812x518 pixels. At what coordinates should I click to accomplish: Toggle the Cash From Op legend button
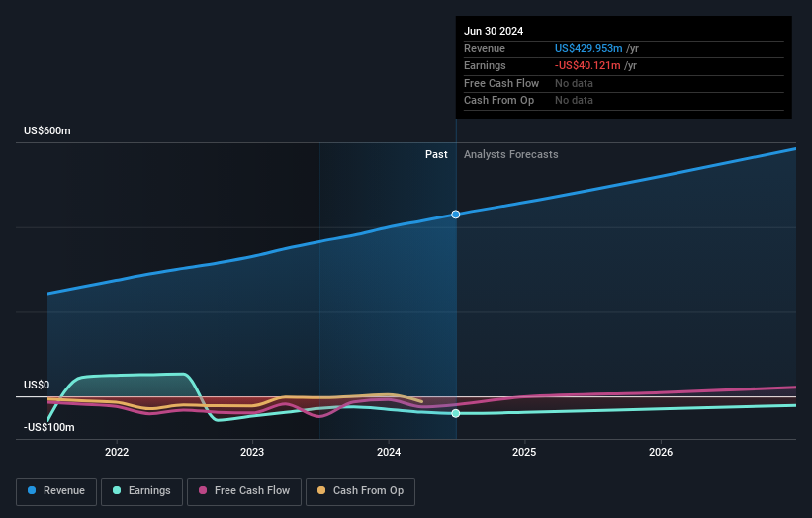tap(360, 491)
